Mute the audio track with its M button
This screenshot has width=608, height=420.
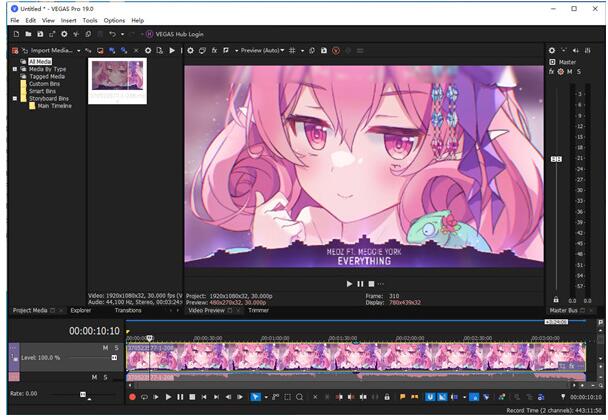(94, 377)
